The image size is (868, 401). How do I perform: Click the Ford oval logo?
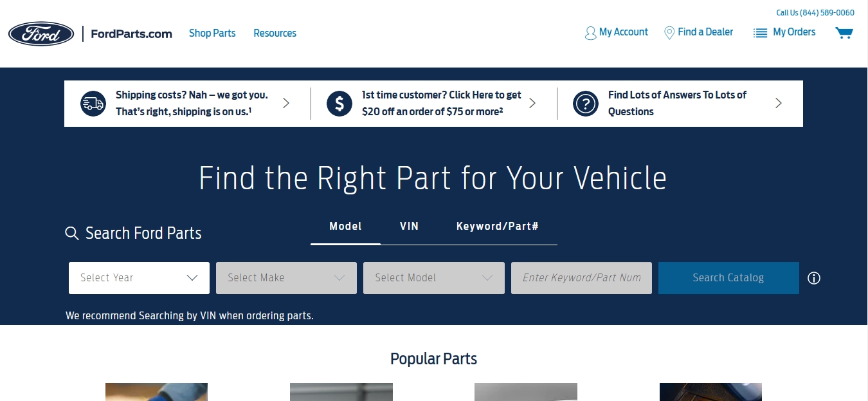click(x=41, y=33)
